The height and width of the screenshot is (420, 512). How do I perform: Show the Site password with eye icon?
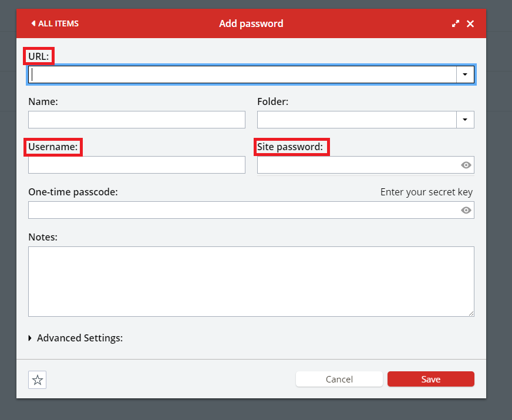tap(466, 165)
